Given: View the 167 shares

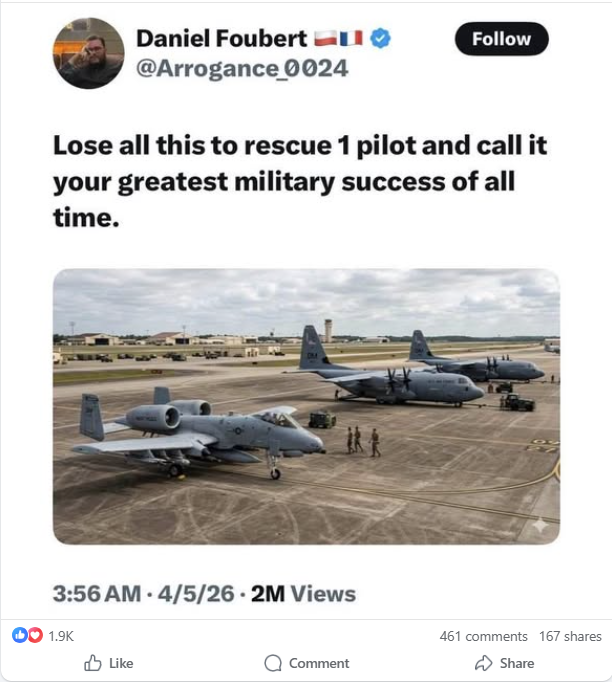Looking at the screenshot, I should [x=570, y=636].
